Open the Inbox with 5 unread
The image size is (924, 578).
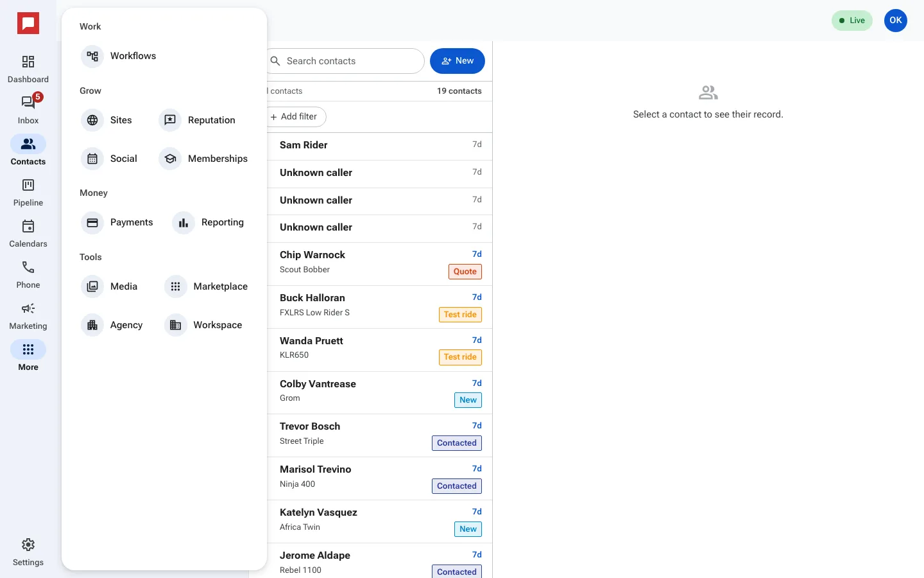[x=28, y=110]
